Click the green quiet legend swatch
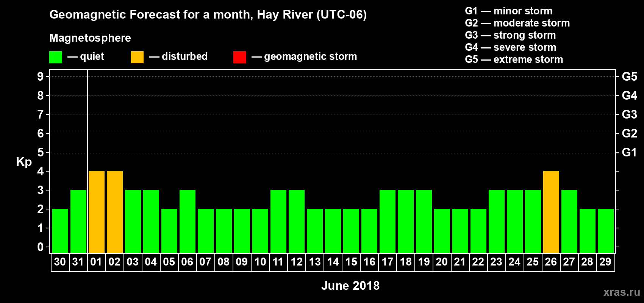Viewport: 644px width, 303px height. coord(55,57)
